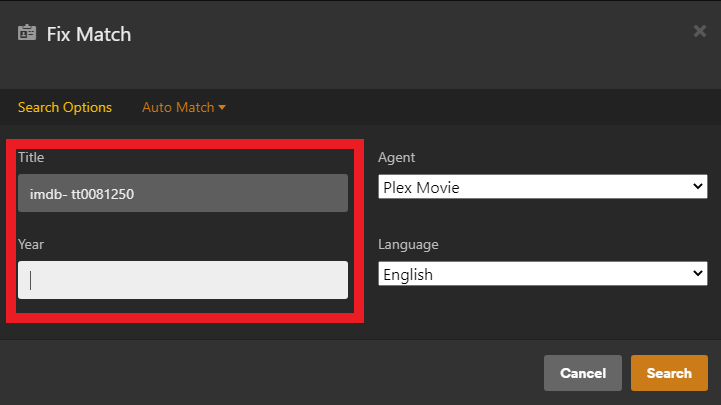The width and height of the screenshot is (721, 405).
Task: Click the Title field containing imdb- tt0081250
Action: click(x=183, y=193)
